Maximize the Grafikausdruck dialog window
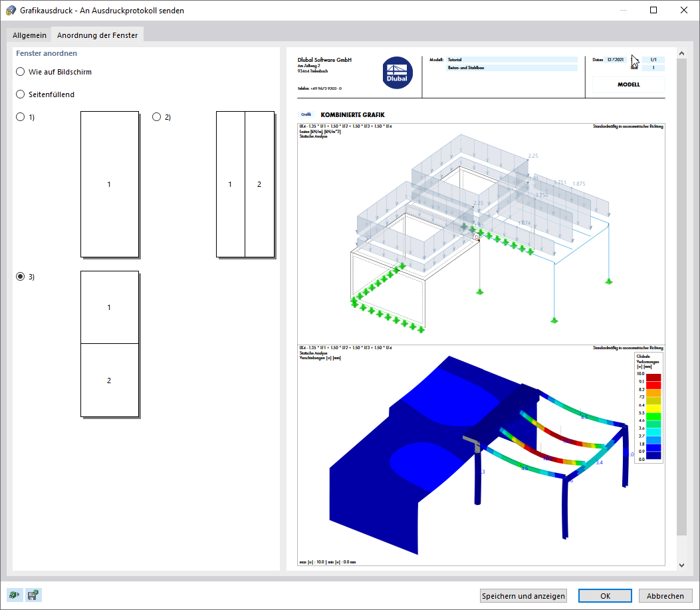Screen dimensions: 700x610 click(x=653, y=10)
